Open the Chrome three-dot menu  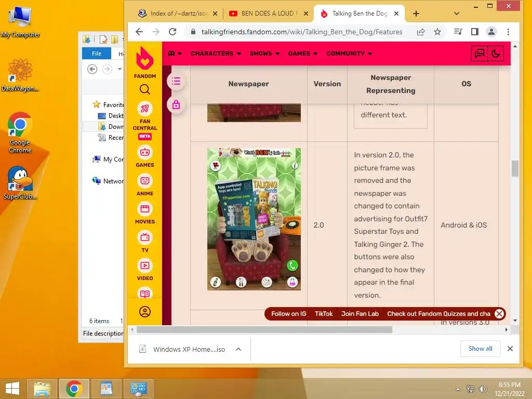coord(508,32)
